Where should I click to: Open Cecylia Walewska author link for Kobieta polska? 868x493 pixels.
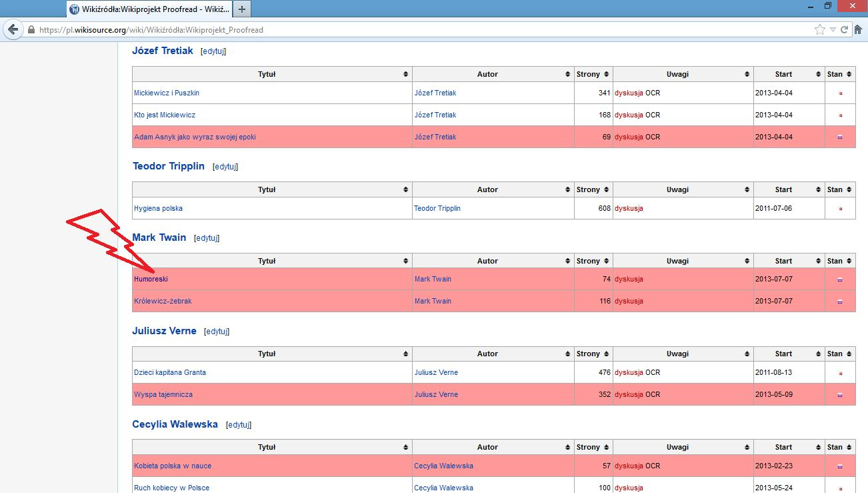[x=443, y=466]
